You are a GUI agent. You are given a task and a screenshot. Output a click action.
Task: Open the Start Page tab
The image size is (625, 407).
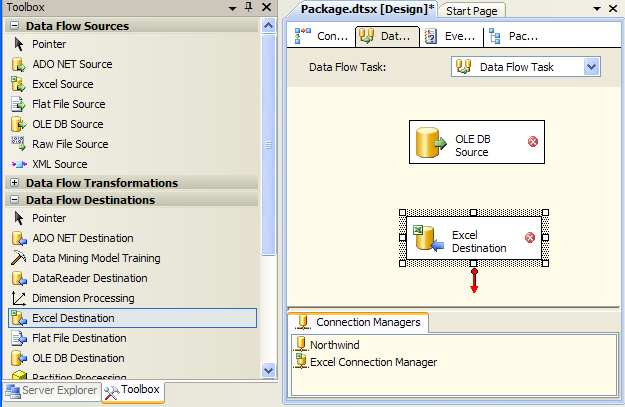[x=472, y=11]
